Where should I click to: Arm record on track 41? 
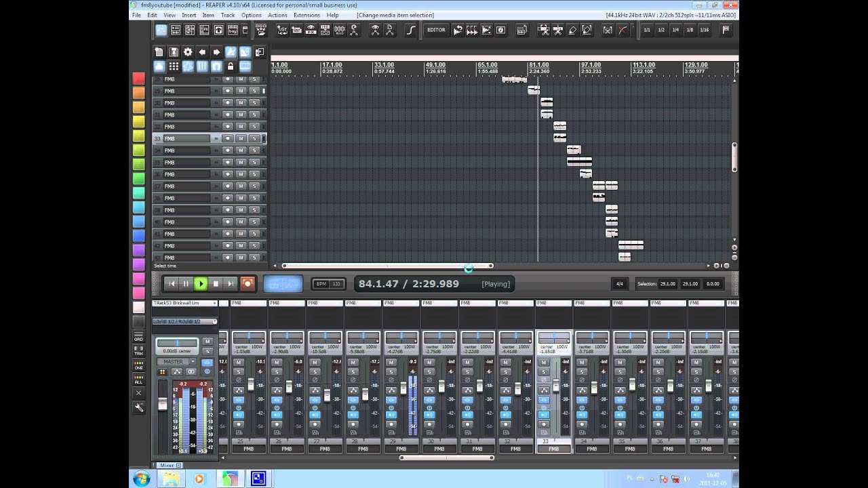228,234
